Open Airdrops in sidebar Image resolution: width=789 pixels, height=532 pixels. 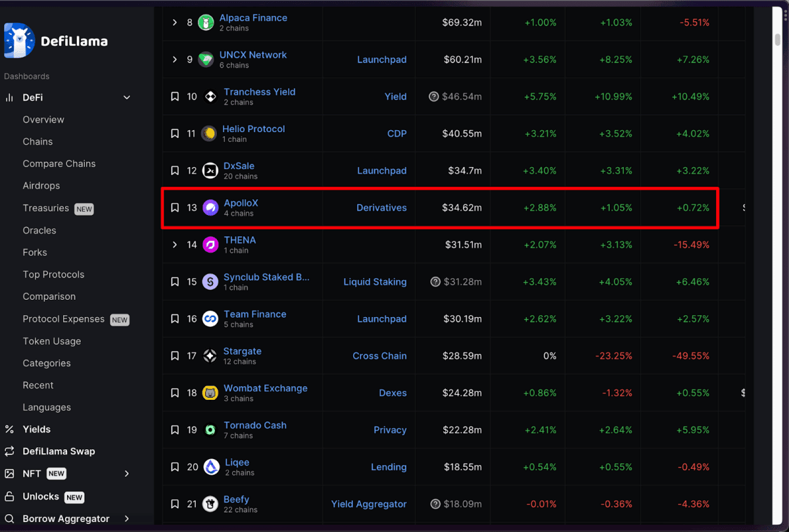click(41, 186)
